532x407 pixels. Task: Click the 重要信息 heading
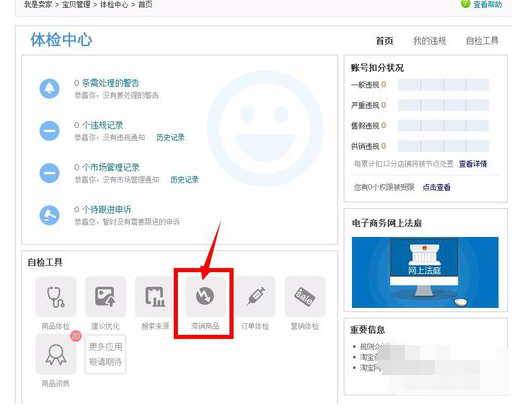tap(368, 330)
